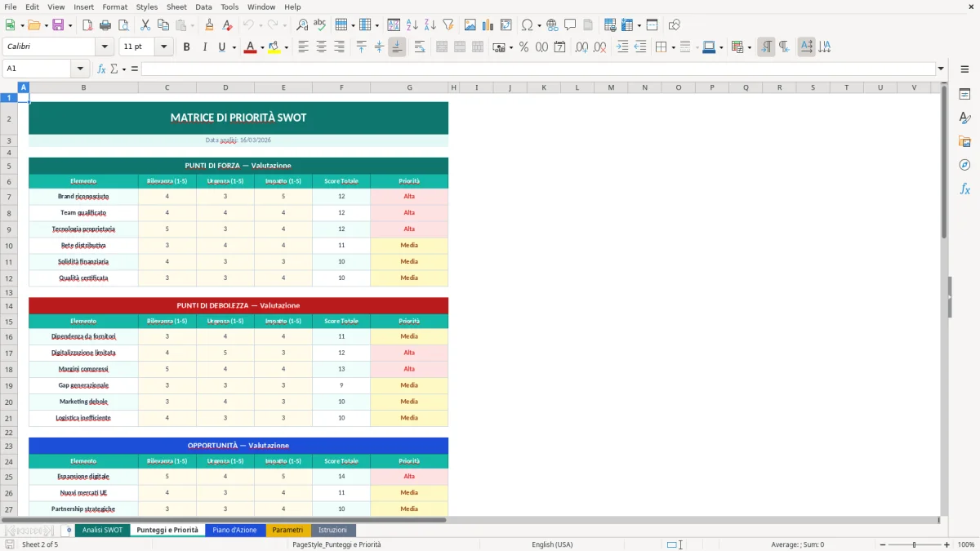
Task: Toggle Center Horizontally alignment
Action: point(321,47)
